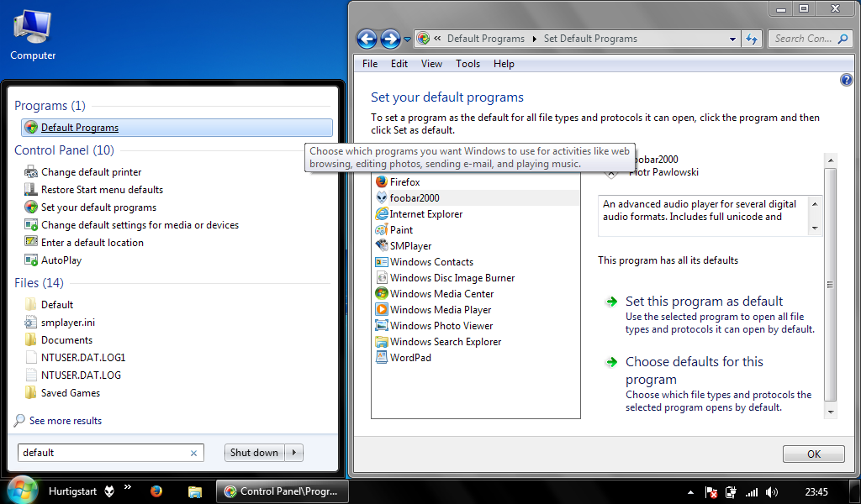The height and width of the screenshot is (504, 861).
Task: Open the AutoPlay search result
Action: click(53, 260)
